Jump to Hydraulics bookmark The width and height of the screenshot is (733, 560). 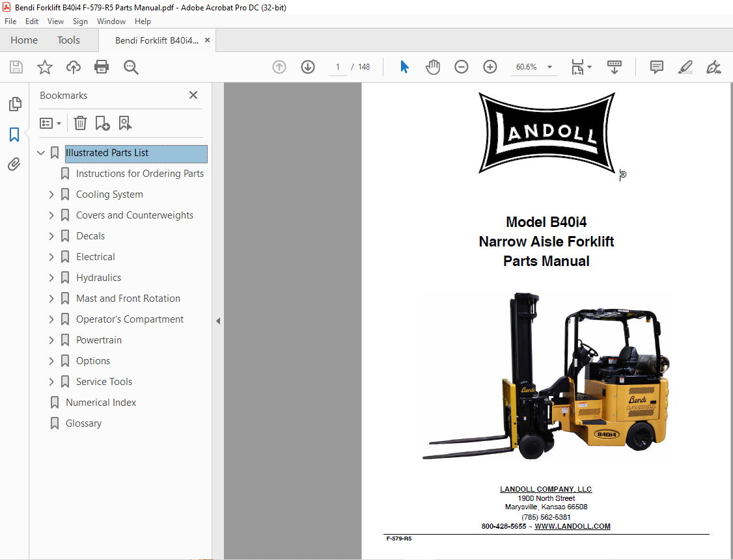99,278
